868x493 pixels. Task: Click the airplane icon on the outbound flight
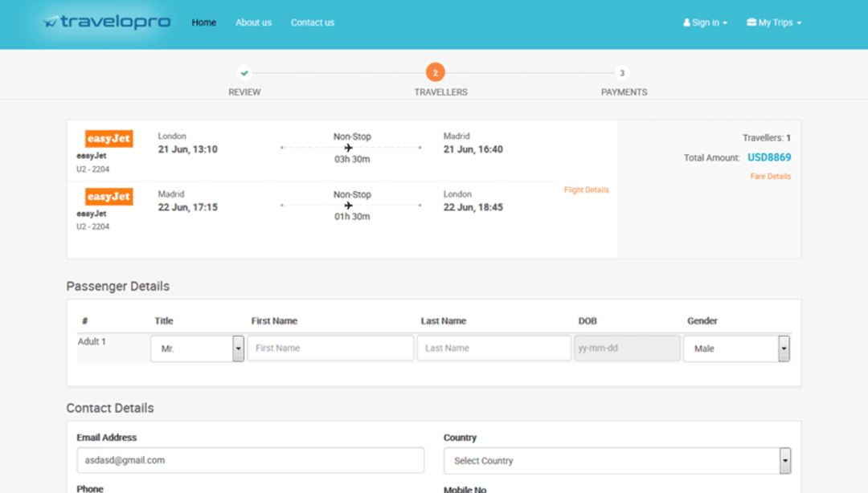pyautogui.click(x=349, y=147)
